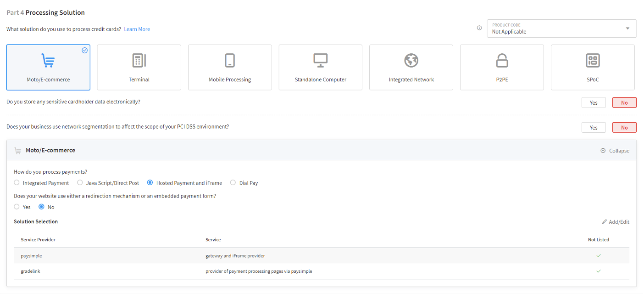Open the Learn More link

tap(137, 29)
